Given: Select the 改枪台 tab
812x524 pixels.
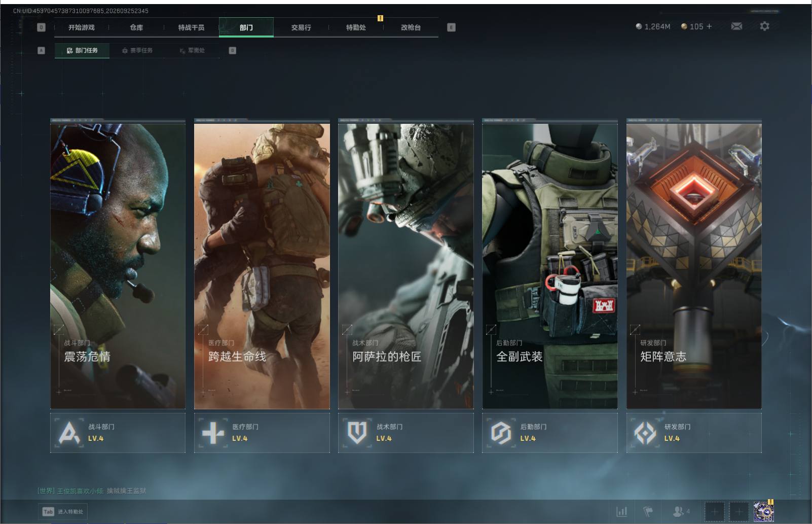Looking at the screenshot, I should pos(411,27).
